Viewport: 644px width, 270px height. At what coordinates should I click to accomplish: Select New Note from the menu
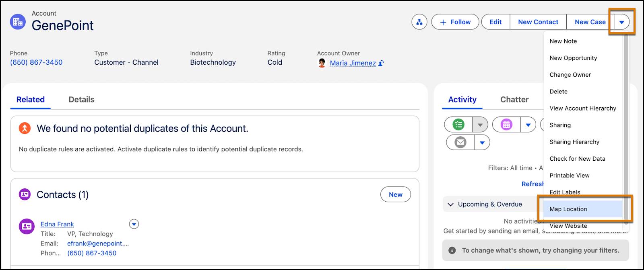pos(583,41)
